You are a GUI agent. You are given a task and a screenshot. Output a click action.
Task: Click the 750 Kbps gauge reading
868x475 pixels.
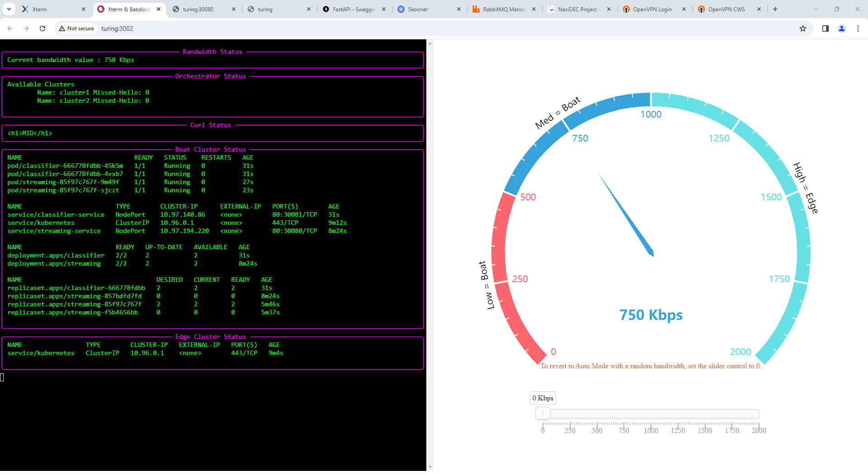point(651,314)
